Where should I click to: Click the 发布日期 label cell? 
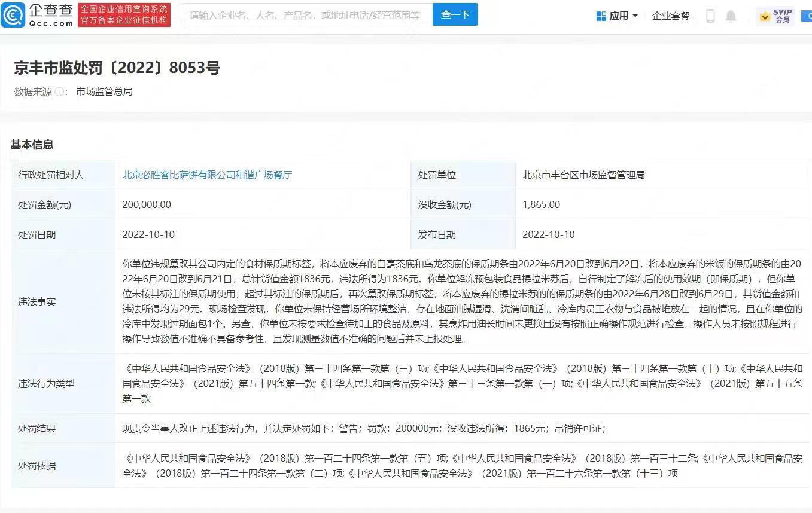[x=463, y=234]
